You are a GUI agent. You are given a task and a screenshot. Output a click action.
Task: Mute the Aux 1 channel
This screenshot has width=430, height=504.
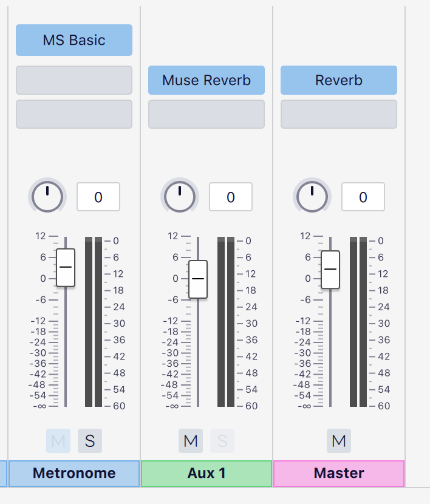coord(190,441)
